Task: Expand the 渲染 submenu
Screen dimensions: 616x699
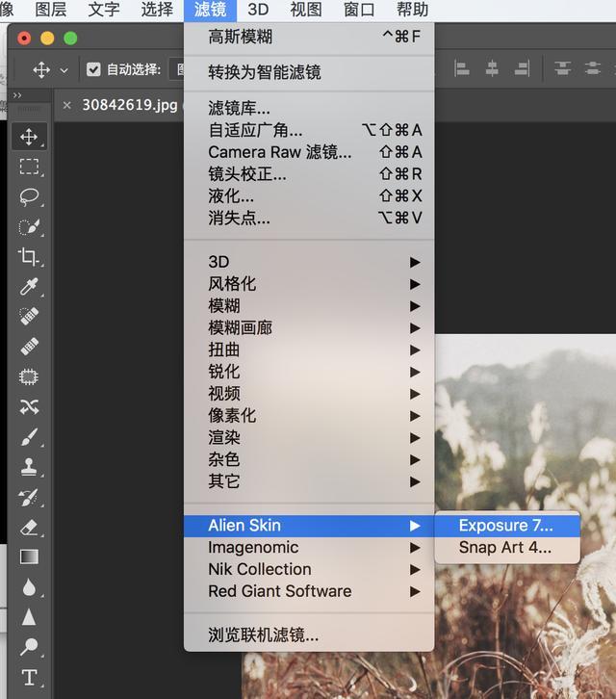Action: [x=309, y=437]
